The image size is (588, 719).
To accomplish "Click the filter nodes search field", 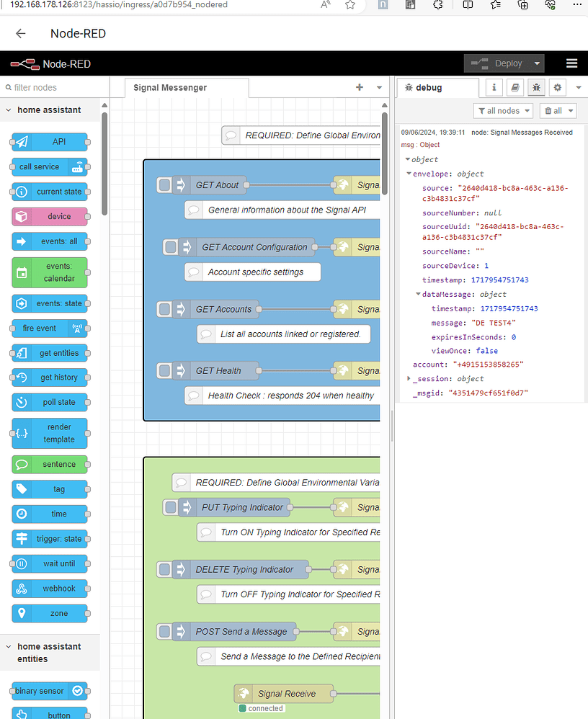I will [x=50, y=86].
